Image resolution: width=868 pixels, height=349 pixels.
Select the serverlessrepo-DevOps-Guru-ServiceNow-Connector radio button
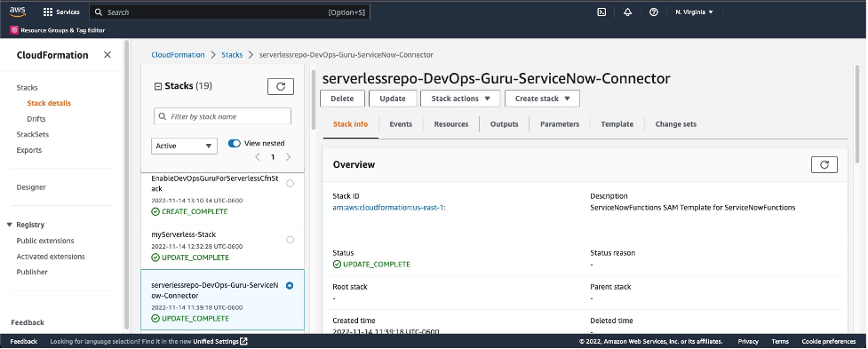[x=290, y=285]
